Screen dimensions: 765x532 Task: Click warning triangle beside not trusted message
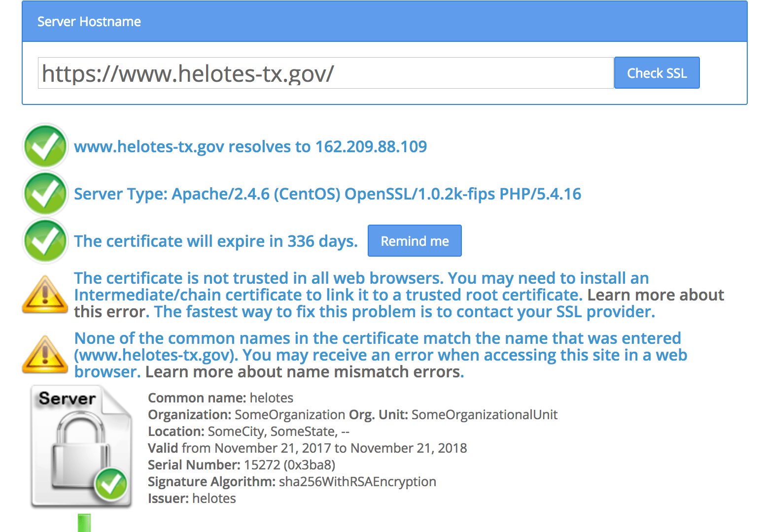[x=45, y=295]
